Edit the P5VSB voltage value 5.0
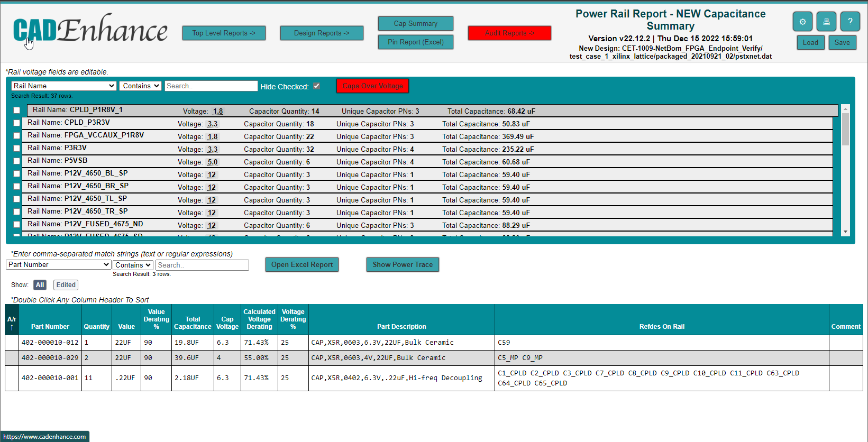 point(213,162)
